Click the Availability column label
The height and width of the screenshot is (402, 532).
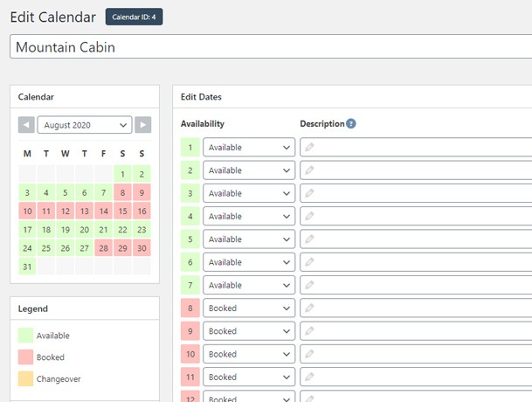[202, 123]
